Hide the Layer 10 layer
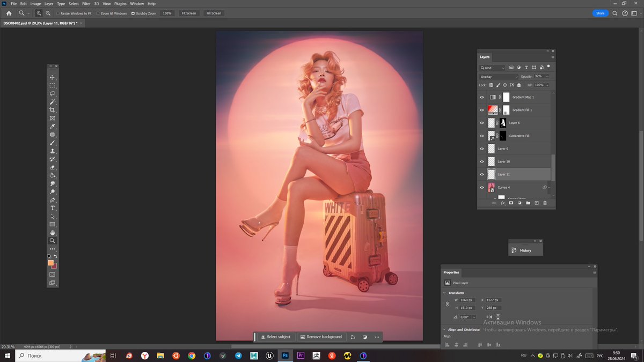 [x=482, y=161]
